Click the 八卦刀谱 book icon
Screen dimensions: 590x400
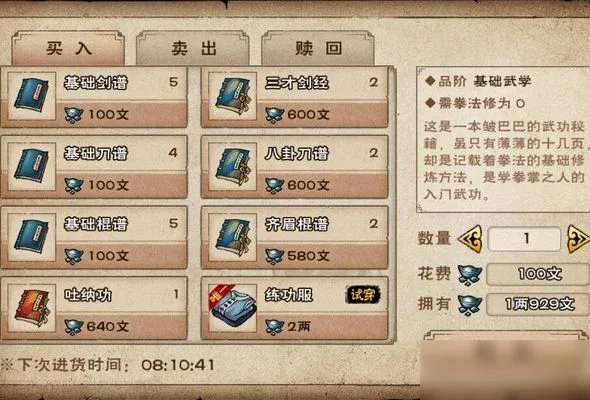click(233, 166)
